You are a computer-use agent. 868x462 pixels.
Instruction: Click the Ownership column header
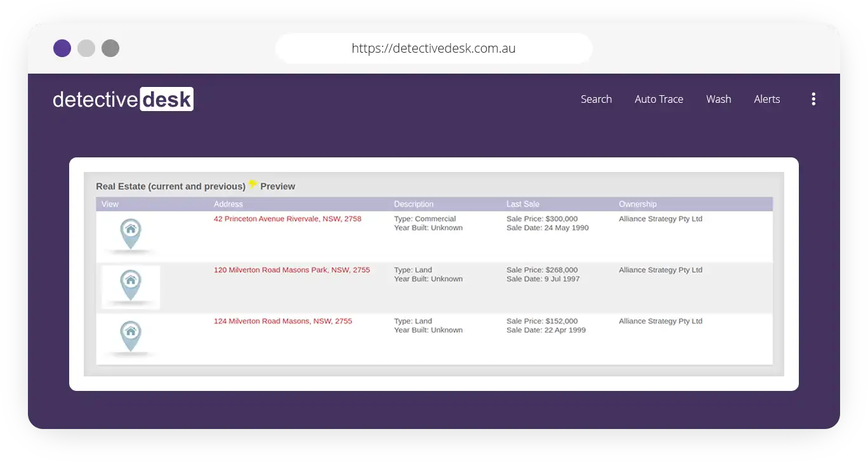tap(638, 204)
